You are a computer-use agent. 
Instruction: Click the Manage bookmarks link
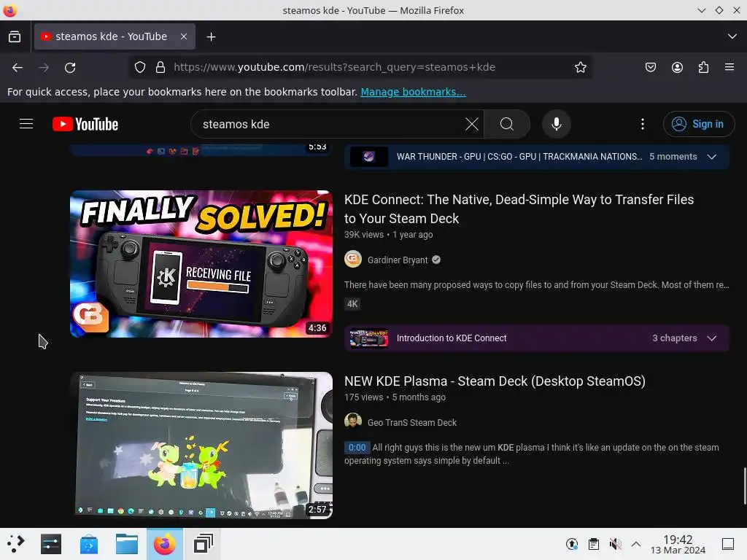coord(413,92)
